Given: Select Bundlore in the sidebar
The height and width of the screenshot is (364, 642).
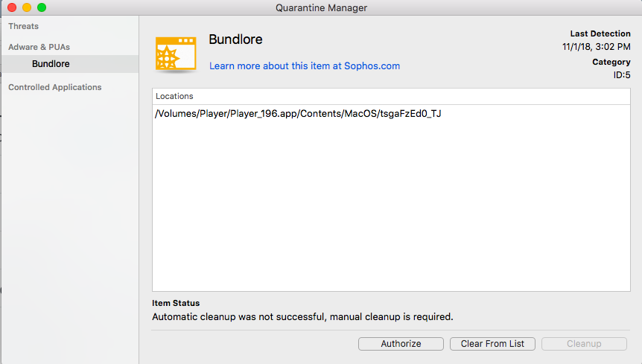Looking at the screenshot, I should coord(51,64).
